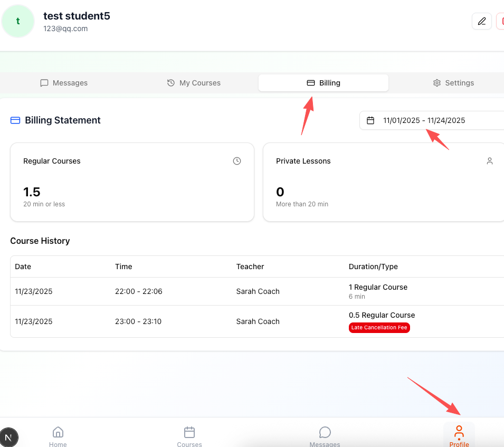This screenshot has height=447, width=504.
Task: Open the date range picker showing 11/01/2025 - 11/24/2025
Action: (424, 120)
